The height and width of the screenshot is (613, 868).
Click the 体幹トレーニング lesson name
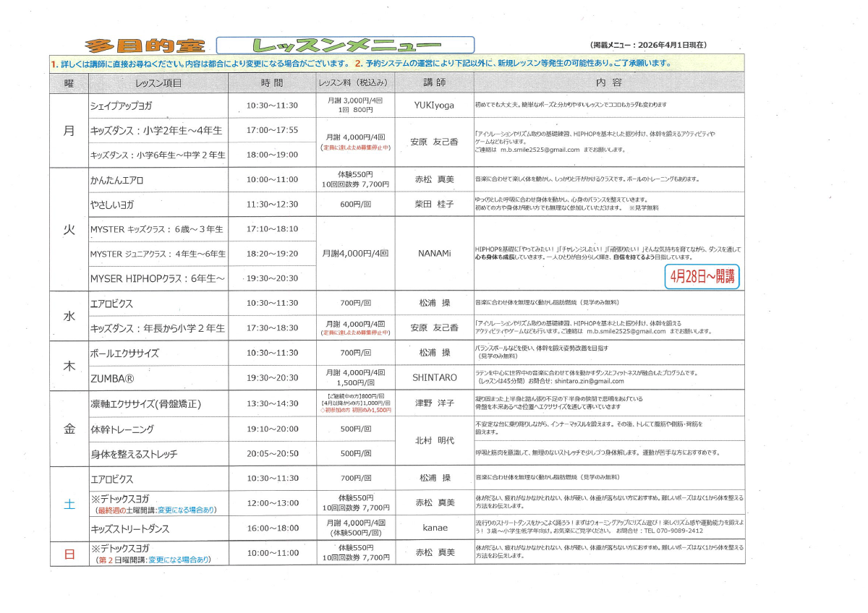tap(122, 429)
